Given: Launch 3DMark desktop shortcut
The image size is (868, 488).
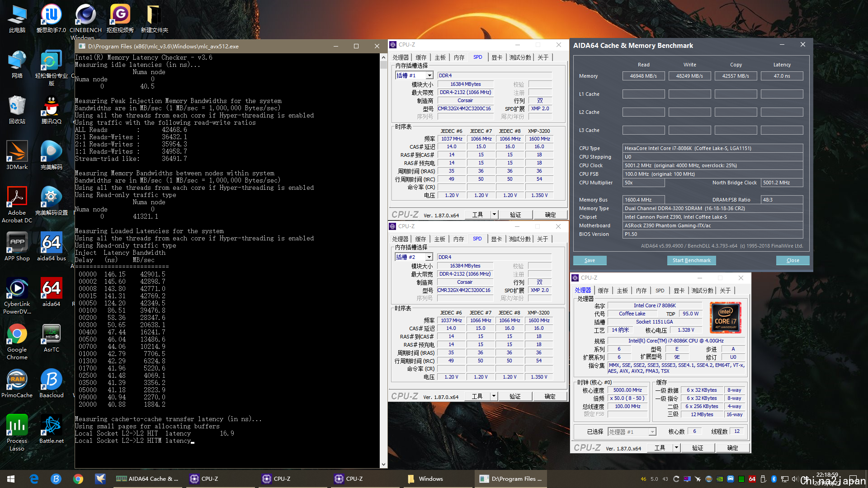Looking at the screenshot, I should pos(17,155).
